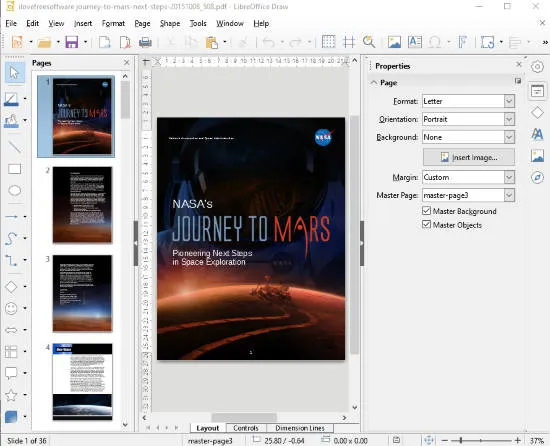Close the Pages panel
Image resolution: width=550 pixels, height=446 pixels.
(127, 63)
